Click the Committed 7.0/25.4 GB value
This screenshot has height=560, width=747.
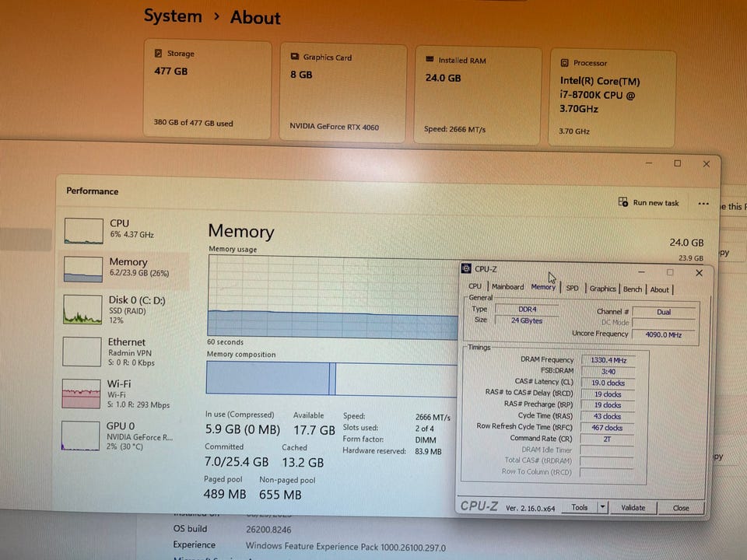[x=237, y=461]
